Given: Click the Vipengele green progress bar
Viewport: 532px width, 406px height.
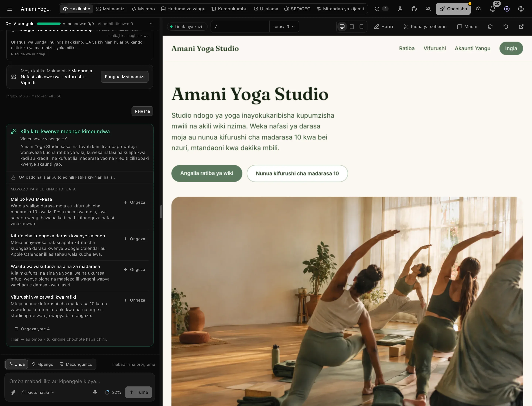Looking at the screenshot, I should tap(49, 24).
